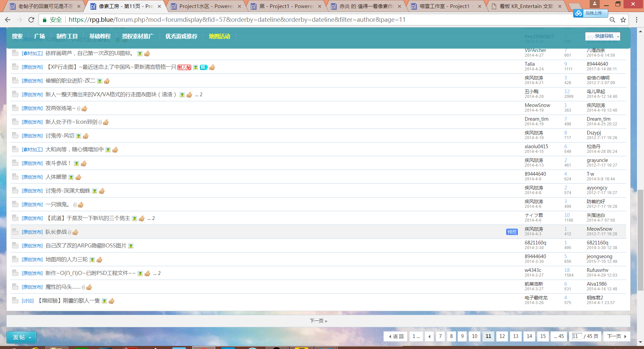Screen dimensions: 644x349
Task: Click the 预览 button on 队长参战 row
Action: click(x=512, y=232)
